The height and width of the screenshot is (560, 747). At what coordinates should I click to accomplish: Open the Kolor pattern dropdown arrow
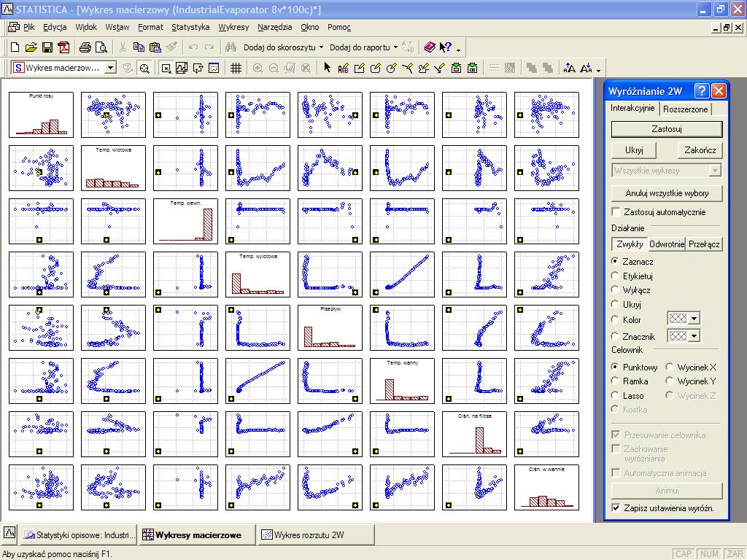[694, 319]
